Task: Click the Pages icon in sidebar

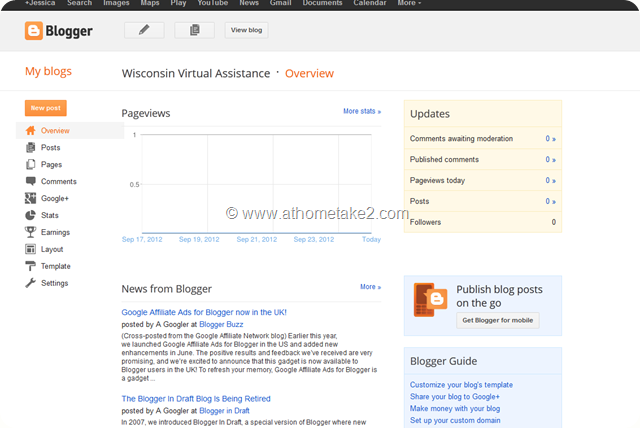Action: [x=30, y=164]
